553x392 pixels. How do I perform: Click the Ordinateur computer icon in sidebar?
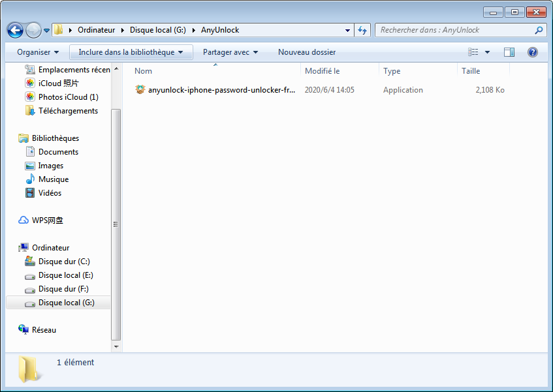pos(24,248)
